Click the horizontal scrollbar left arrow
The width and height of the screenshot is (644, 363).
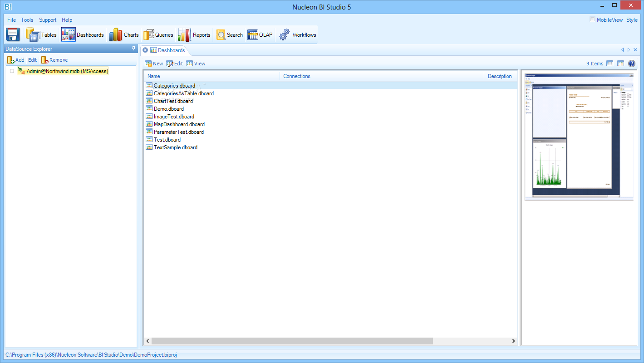(147, 341)
